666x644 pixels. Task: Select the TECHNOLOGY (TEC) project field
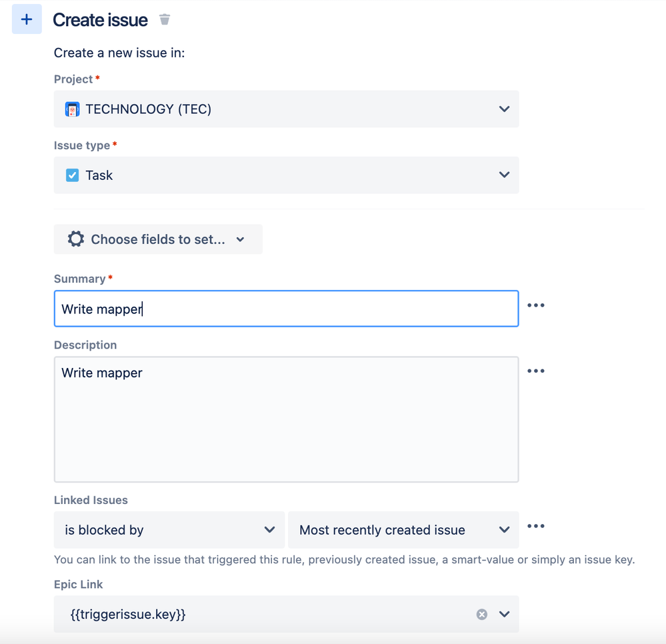(286, 109)
